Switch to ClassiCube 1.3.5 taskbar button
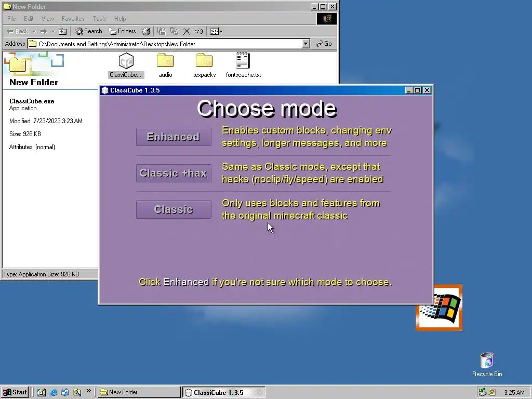The height and width of the screenshot is (399, 532). 224,392
